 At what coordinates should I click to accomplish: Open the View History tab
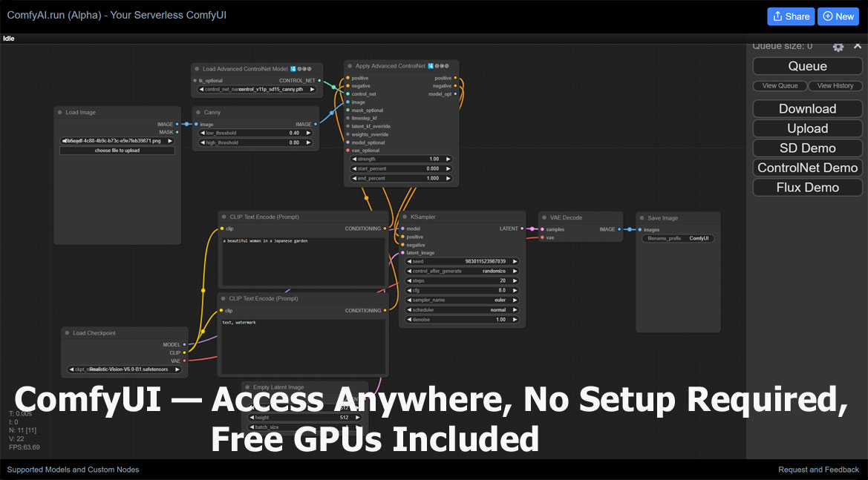tap(835, 86)
